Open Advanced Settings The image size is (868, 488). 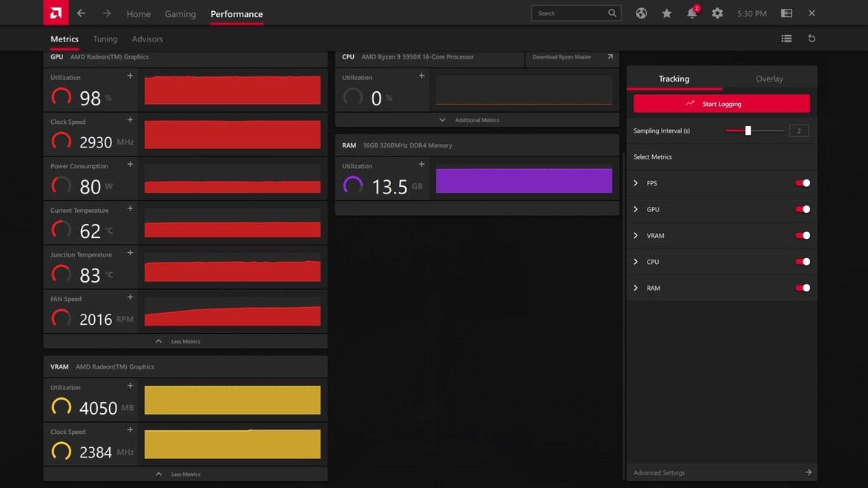pyautogui.click(x=722, y=472)
